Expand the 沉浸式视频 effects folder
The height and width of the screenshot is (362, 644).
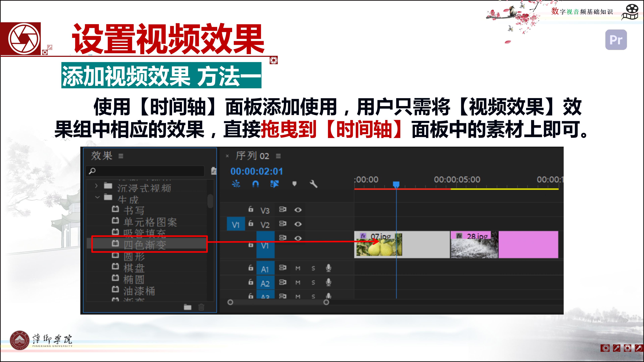point(96,186)
